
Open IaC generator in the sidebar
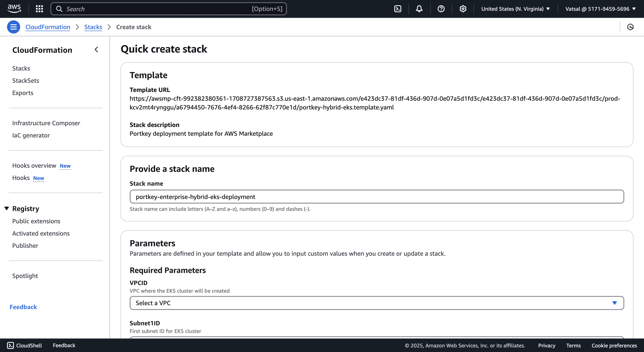31,135
